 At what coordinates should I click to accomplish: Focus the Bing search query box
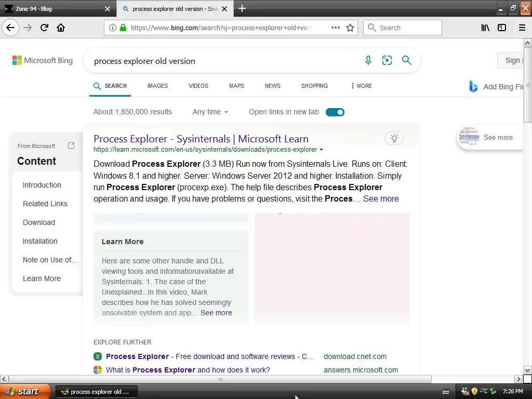pos(224,61)
